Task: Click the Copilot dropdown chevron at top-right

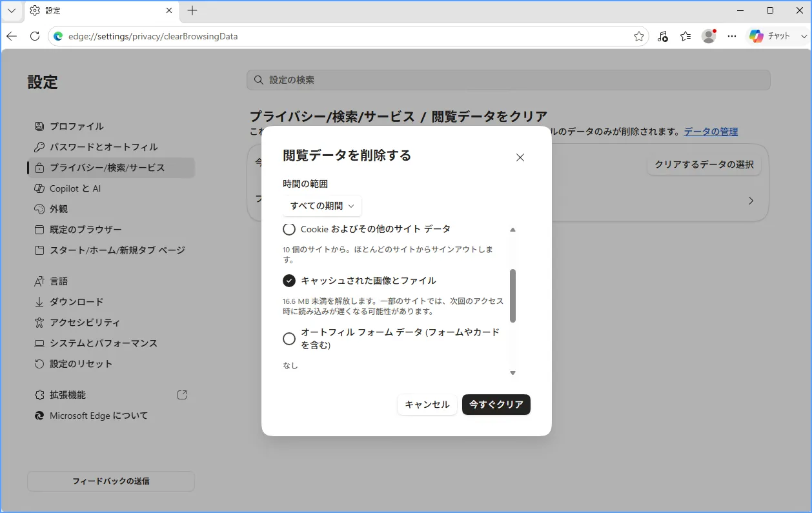Action: (804, 37)
